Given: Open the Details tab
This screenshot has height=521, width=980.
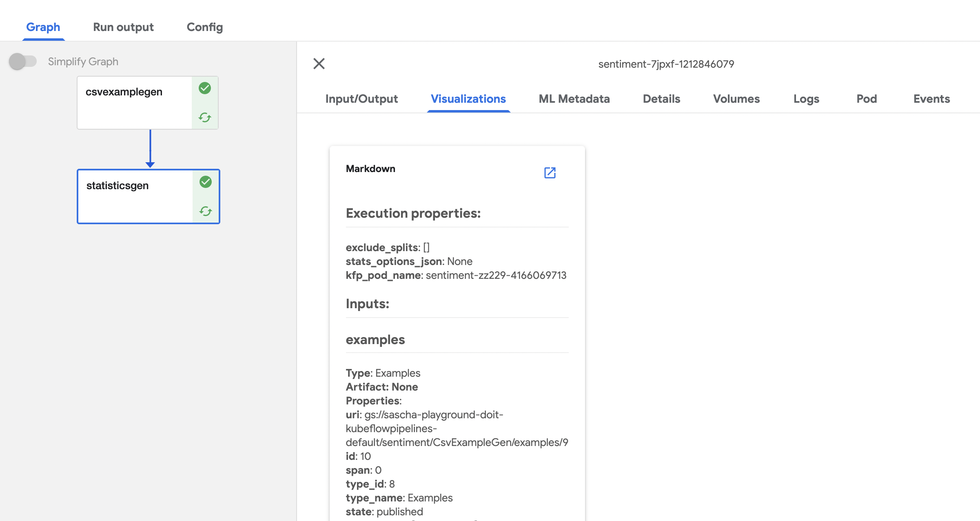Looking at the screenshot, I should tap(661, 99).
